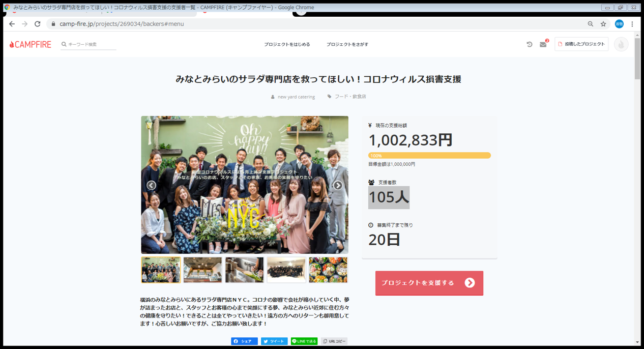Tweet the project via ツイート button
644x349 pixels.
[x=274, y=341]
